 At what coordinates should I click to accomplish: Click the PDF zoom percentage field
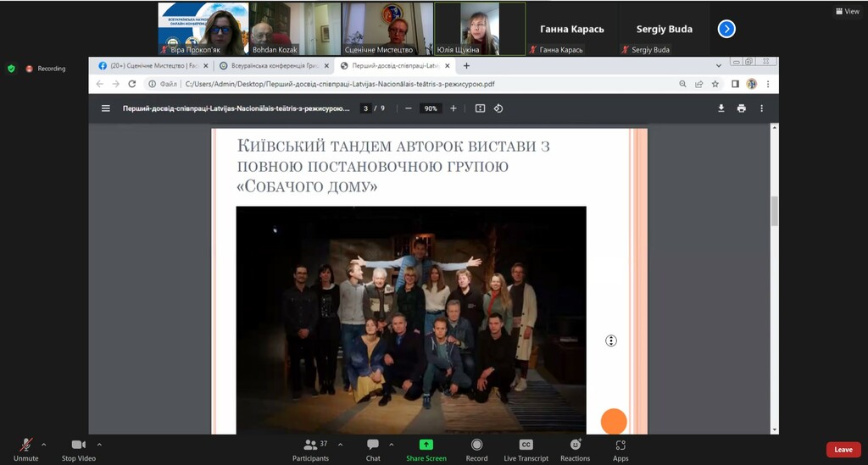(431, 108)
